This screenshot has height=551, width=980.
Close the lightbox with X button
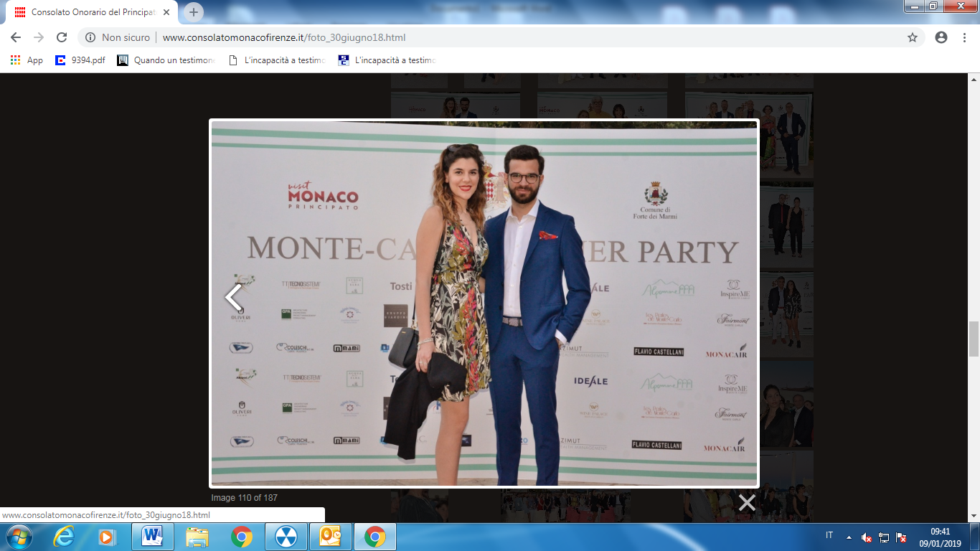(747, 502)
